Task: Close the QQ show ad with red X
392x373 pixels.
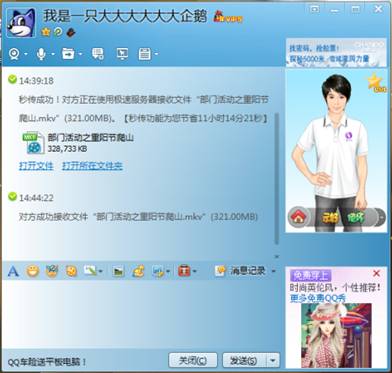Action: pos(376,274)
